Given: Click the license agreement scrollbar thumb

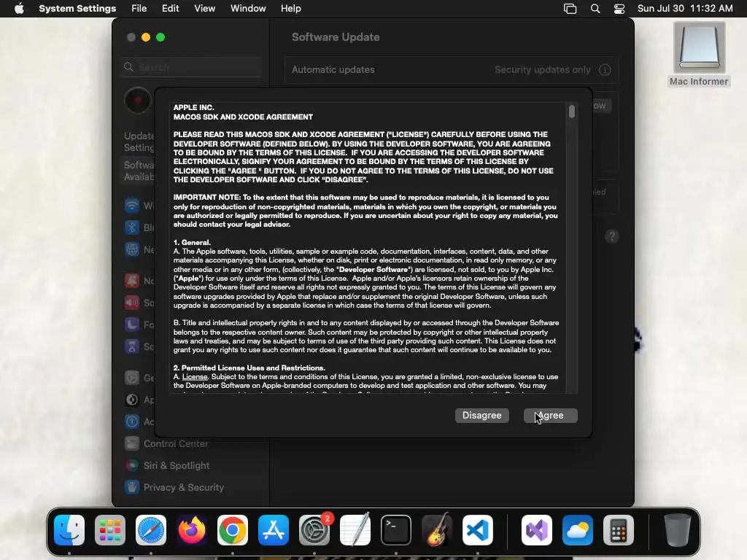Looking at the screenshot, I should tap(572, 112).
